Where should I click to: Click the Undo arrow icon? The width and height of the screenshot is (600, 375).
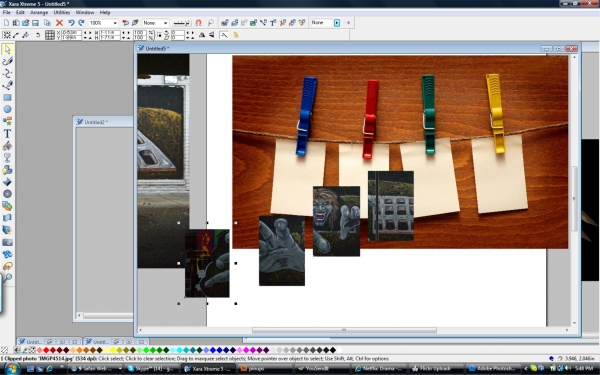click(71, 23)
